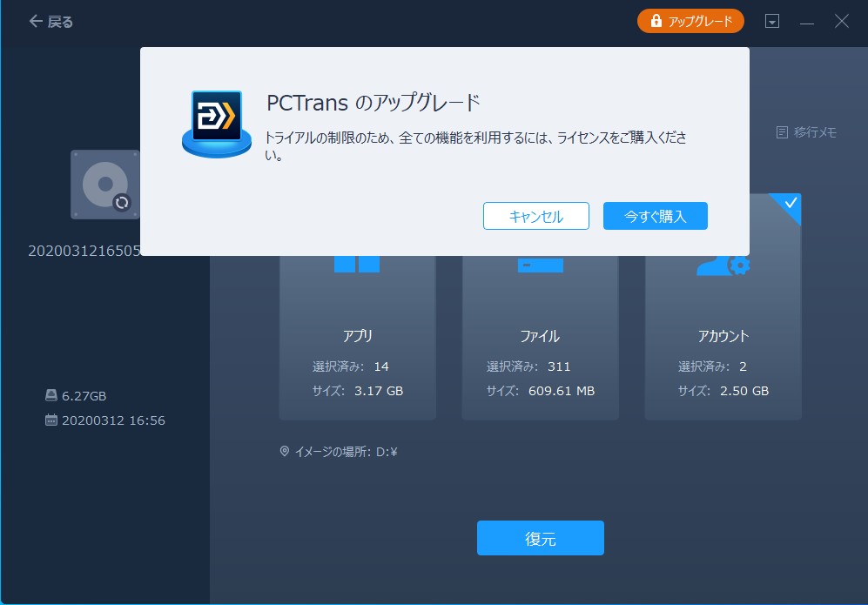Click the location pin icon
This screenshot has height=605, width=868.
coord(285,451)
